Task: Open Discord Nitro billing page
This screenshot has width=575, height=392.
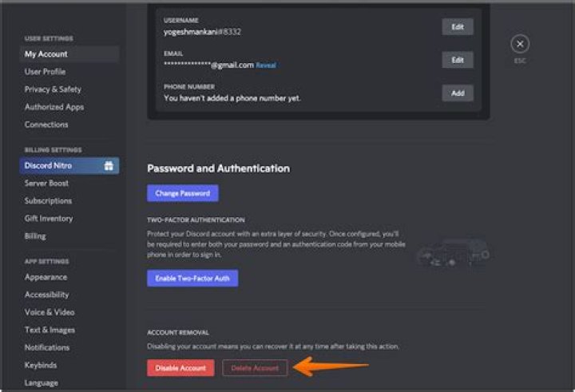Action: tap(69, 166)
